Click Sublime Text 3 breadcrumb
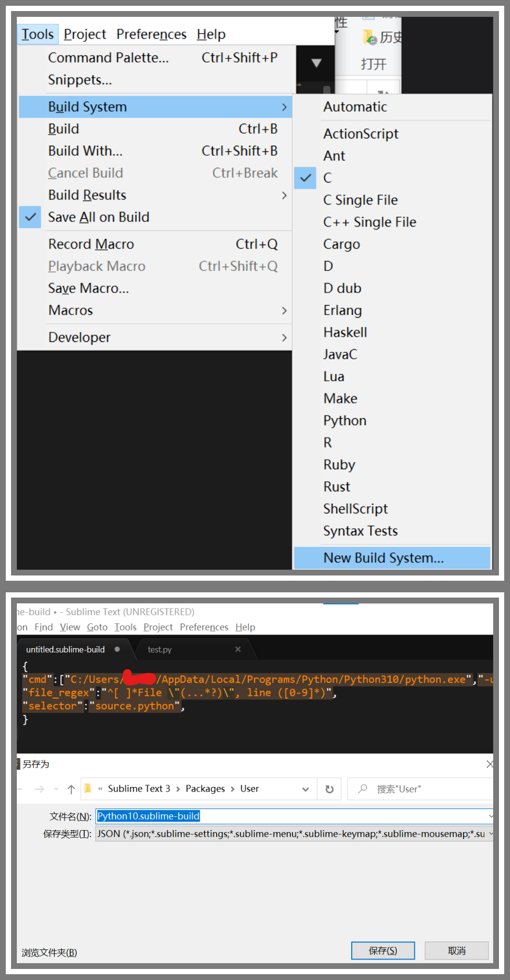The width and height of the screenshot is (510, 980). coord(139,789)
